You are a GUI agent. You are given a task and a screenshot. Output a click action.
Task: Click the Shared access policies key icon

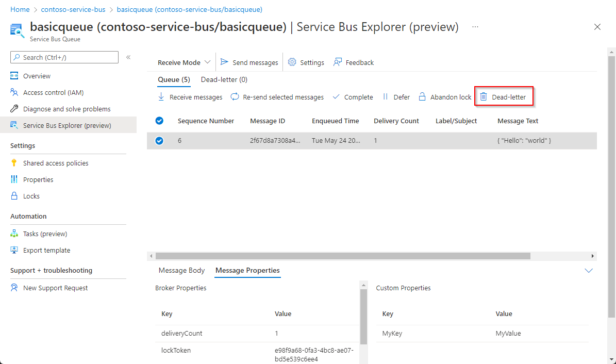[14, 163]
